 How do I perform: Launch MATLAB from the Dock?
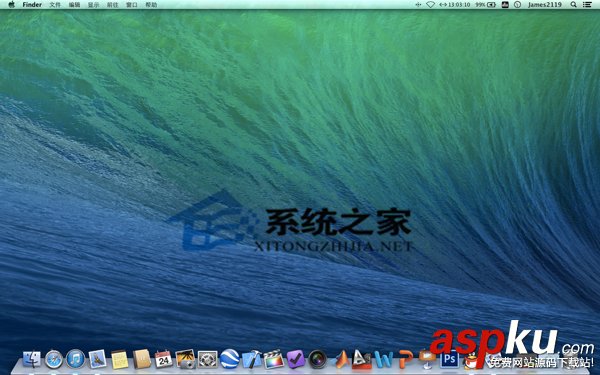click(341, 359)
